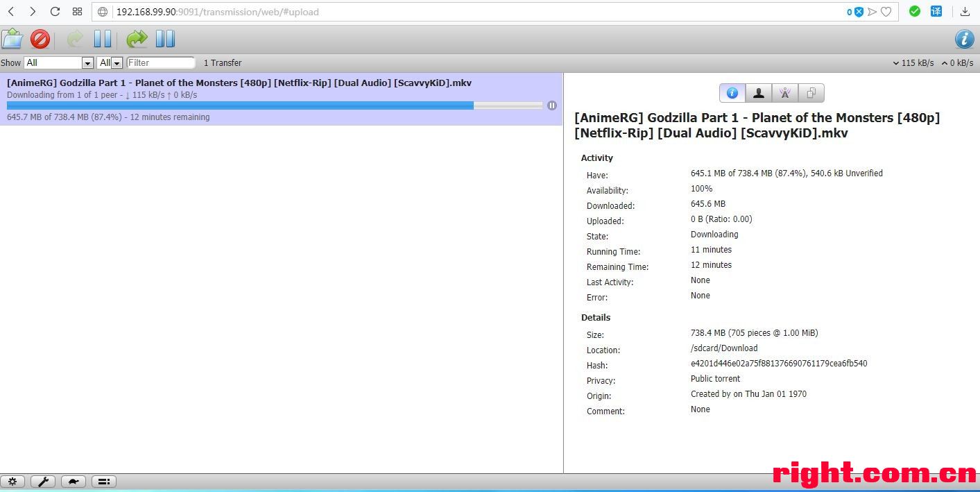The height and width of the screenshot is (492, 980).
Task: Focus the Filter text field
Action: pyautogui.click(x=161, y=62)
